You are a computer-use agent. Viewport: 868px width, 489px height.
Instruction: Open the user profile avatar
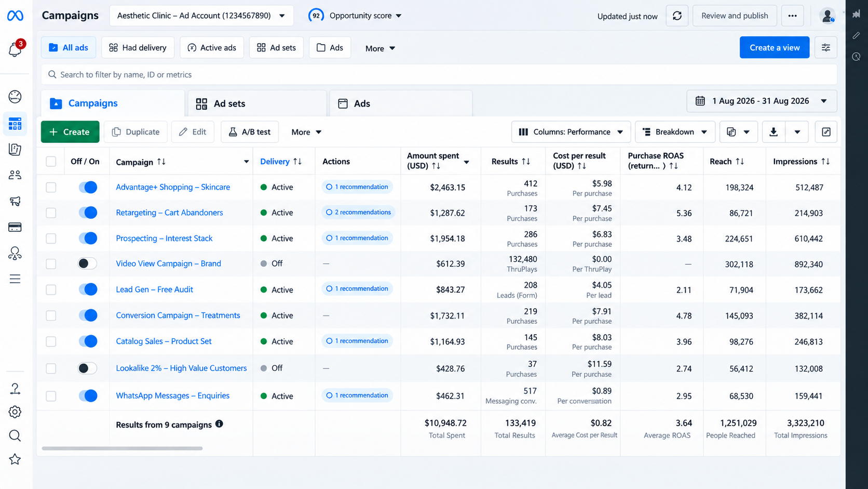click(827, 16)
